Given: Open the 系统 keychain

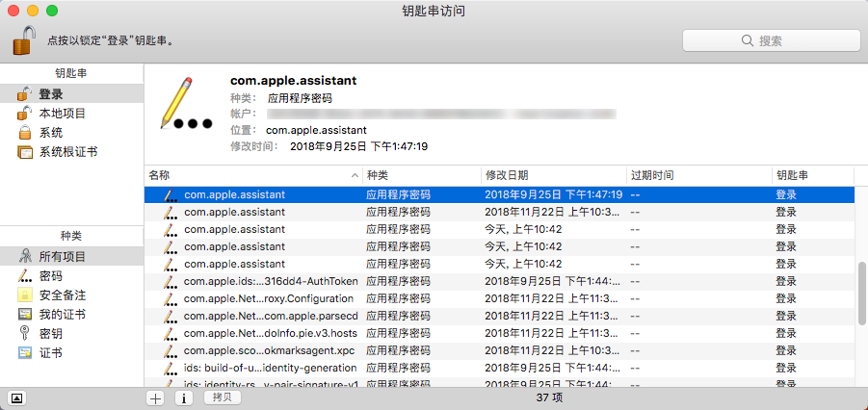Looking at the screenshot, I should point(51,133).
